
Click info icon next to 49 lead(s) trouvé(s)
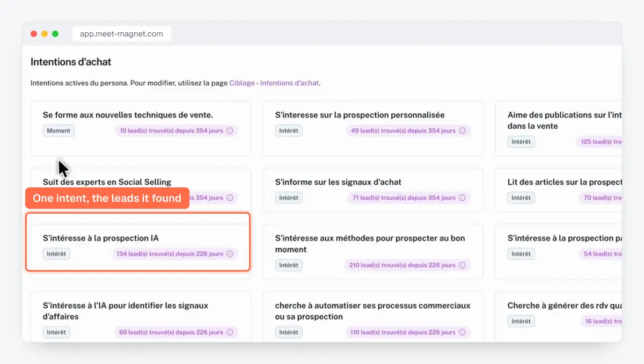463,130
